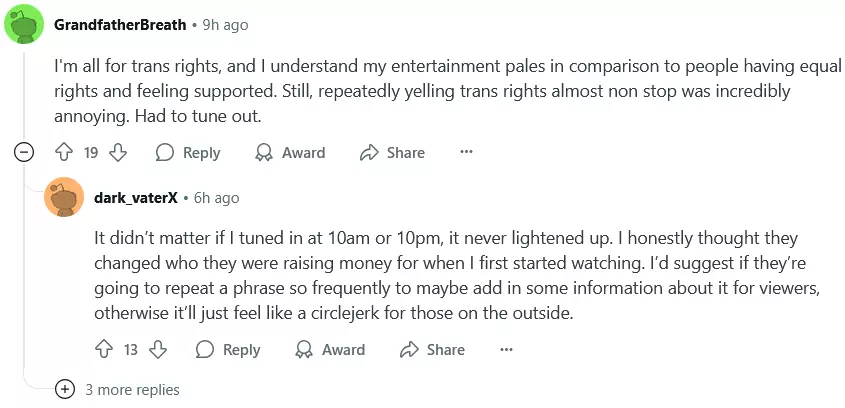This screenshot has height=408, width=845.
Task: Share dark_vaterX's reply
Action: (432, 350)
